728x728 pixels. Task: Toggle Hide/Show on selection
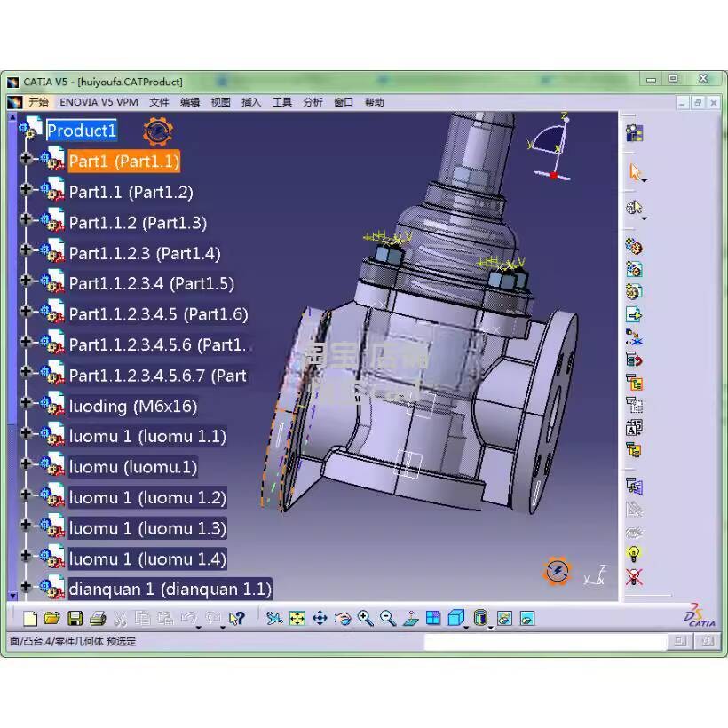504,619
